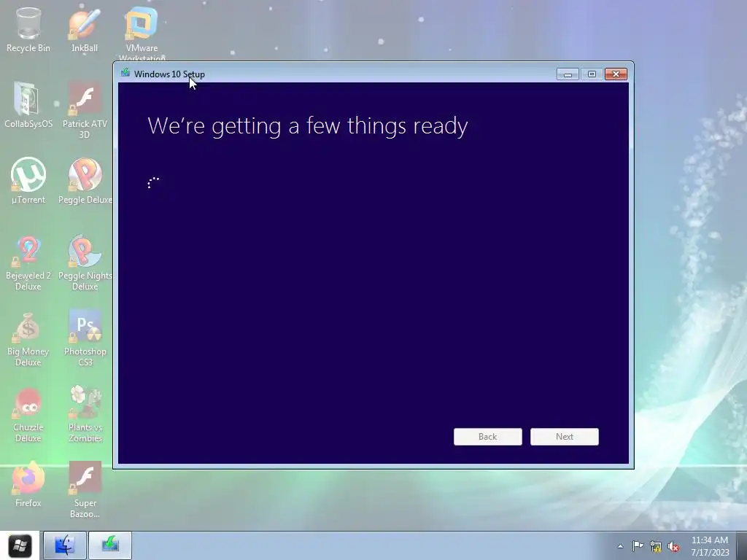This screenshot has width=747, height=560.
Task: Click the network status tray icon
Action: click(x=656, y=546)
